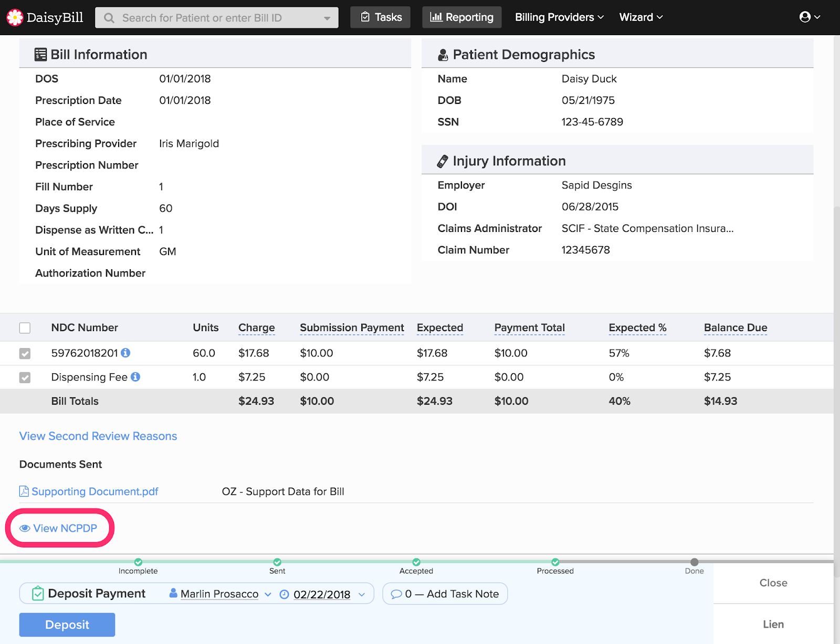Image resolution: width=840 pixels, height=644 pixels.
Task: Toggle checkbox for NDC 59762018201 row
Action: tap(25, 354)
